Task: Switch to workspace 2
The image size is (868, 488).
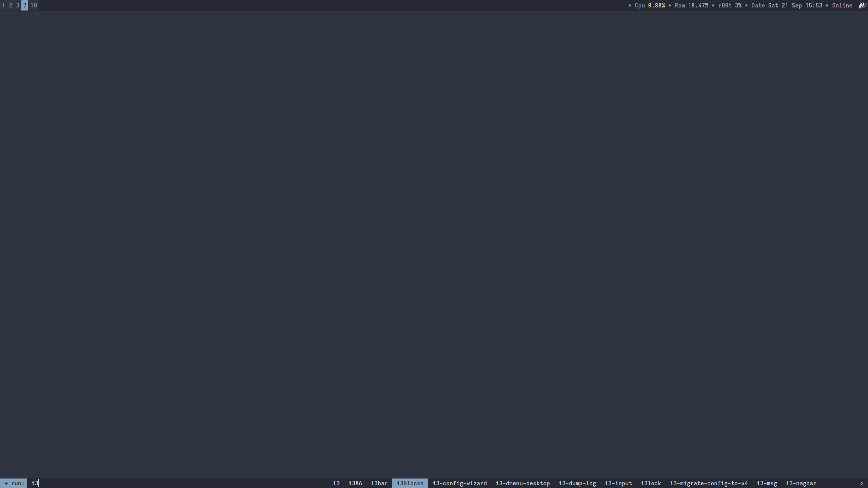Action: pyautogui.click(x=11, y=5)
